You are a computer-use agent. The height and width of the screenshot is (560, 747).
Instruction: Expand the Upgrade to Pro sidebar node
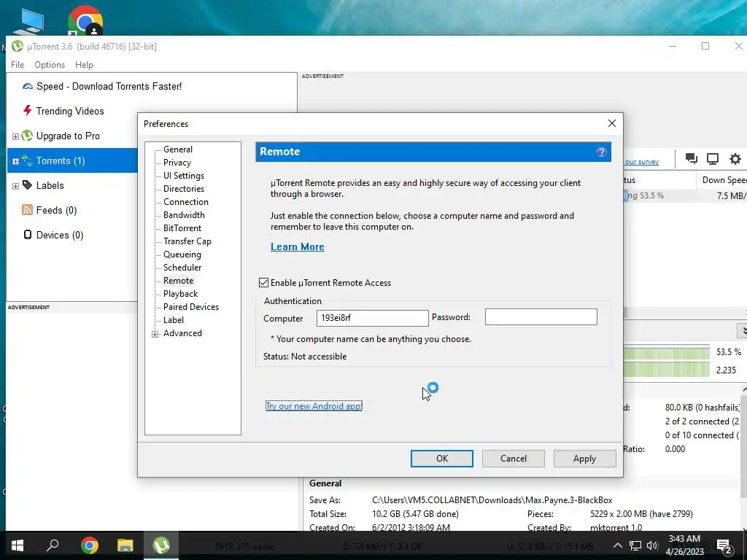[15, 136]
